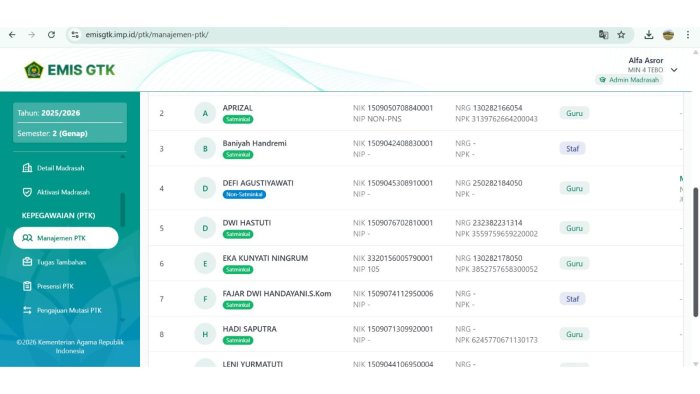
Task: Click the sidebar scrollbar thumb
Action: pos(122,210)
